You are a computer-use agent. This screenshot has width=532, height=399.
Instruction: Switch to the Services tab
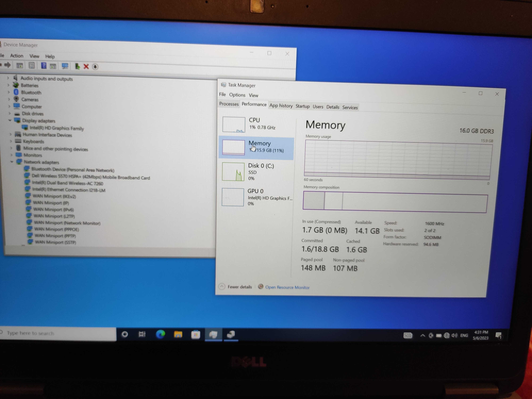[x=350, y=108]
